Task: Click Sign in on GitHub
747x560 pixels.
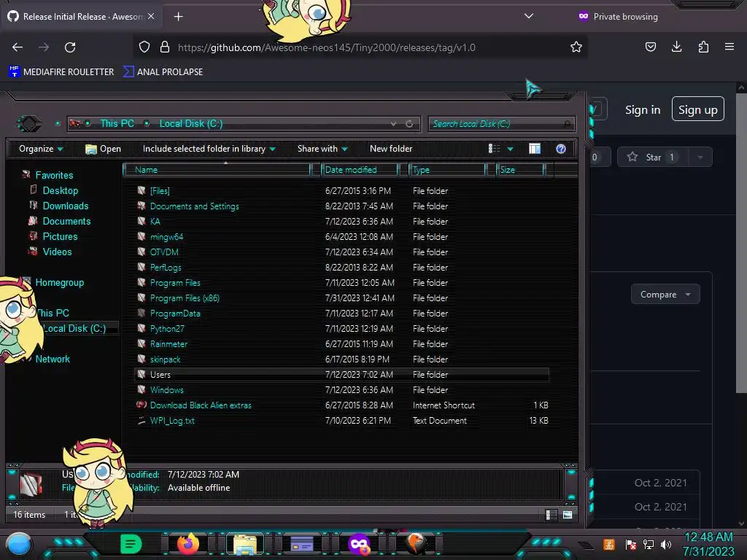Action: (x=643, y=110)
